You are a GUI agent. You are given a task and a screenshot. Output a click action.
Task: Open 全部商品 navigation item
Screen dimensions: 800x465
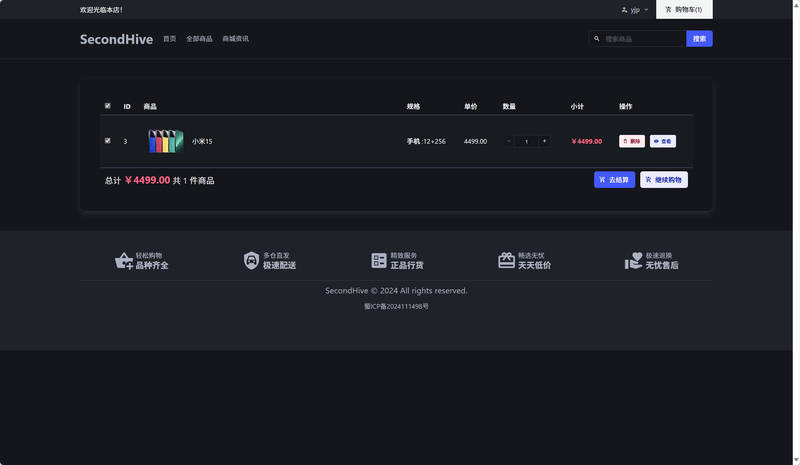tap(199, 39)
